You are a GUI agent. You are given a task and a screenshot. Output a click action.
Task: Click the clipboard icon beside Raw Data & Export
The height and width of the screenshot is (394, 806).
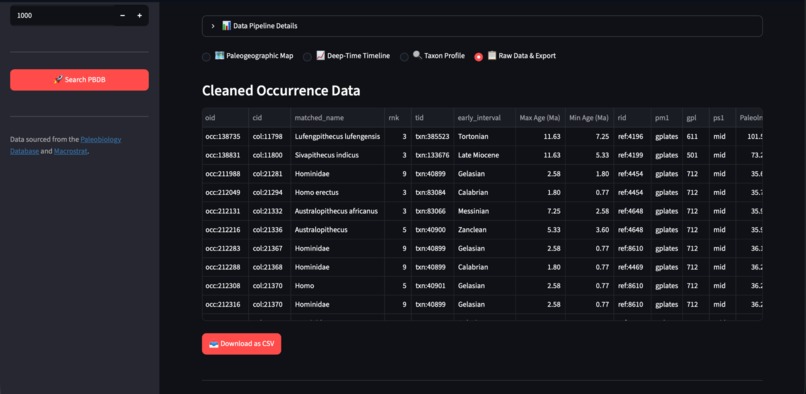[492, 56]
